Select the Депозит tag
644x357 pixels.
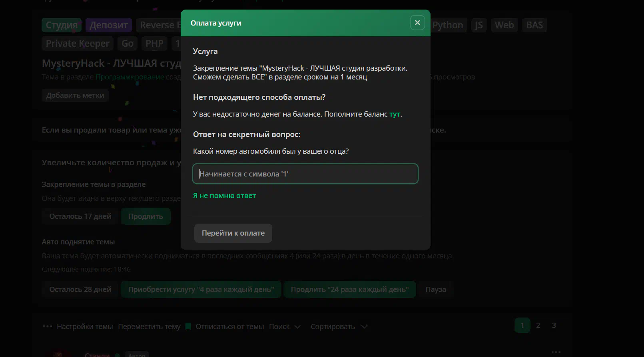click(x=108, y=25)
